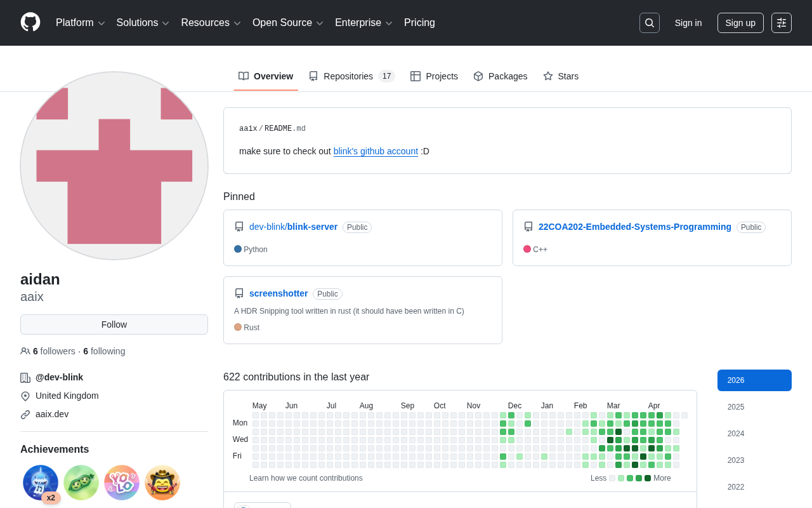
Task: Click the Starstruck cowboy achievement badge
Action: (162, 483)
